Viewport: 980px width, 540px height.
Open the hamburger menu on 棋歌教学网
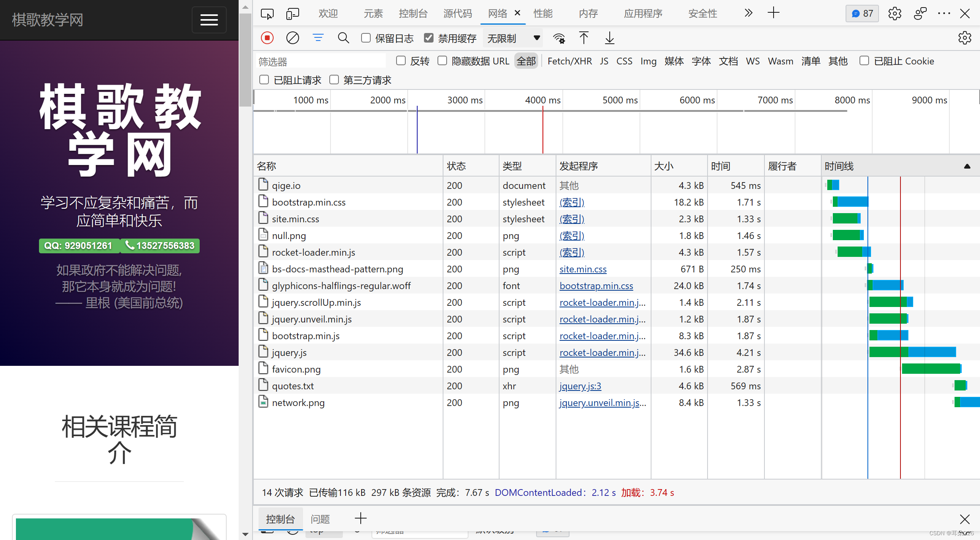pos(209,19)
